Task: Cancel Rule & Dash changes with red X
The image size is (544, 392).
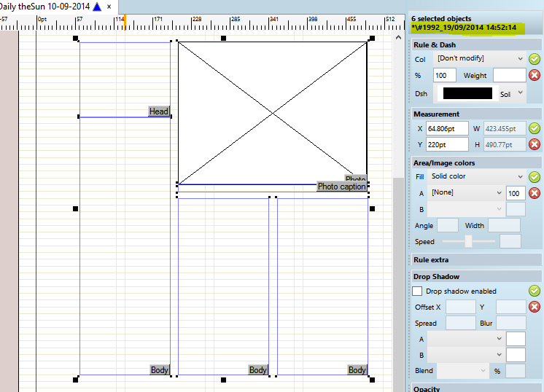Action: click(535, 75)
